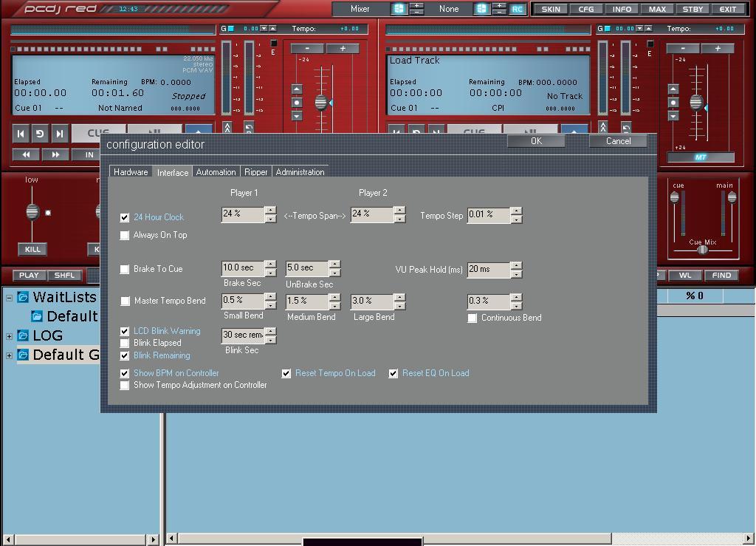Click the INFO button

[x=622, y=9]
